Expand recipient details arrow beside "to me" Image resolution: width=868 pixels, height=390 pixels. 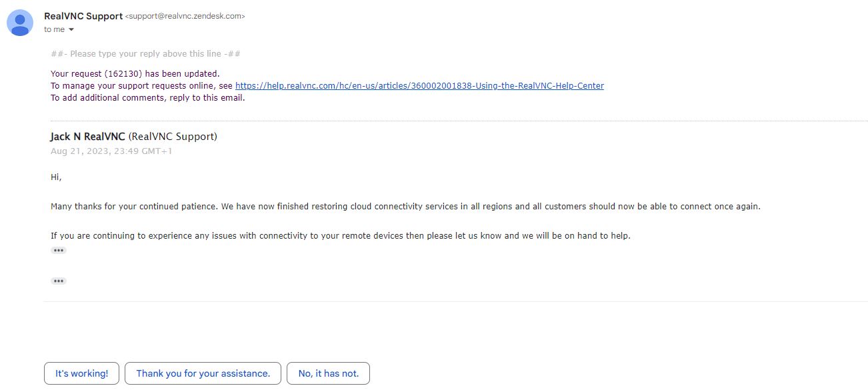point(71,30)
